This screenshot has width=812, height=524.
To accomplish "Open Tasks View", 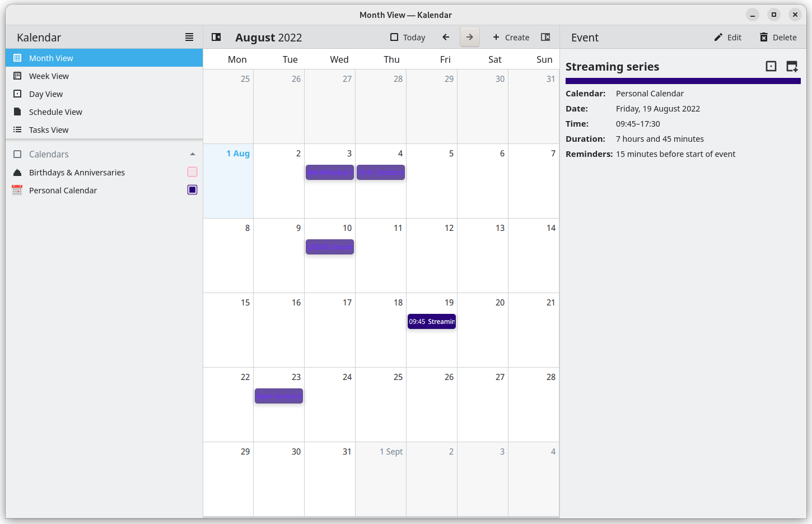I will [x=104, y=129].
